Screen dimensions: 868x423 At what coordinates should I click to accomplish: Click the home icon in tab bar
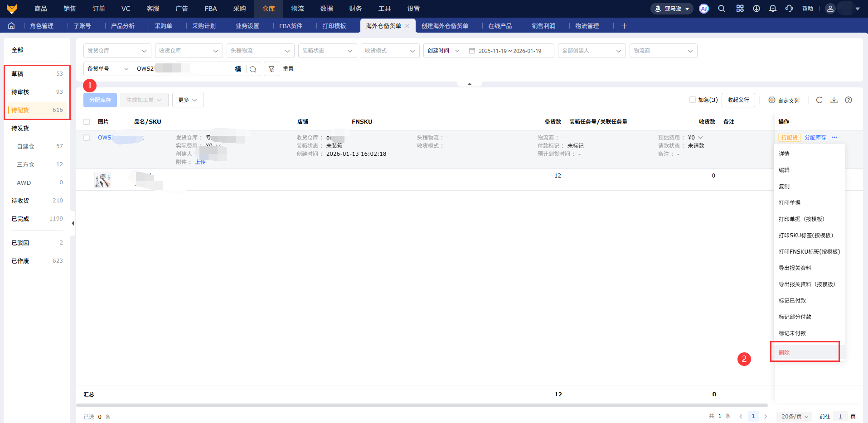(x=11, y=26)
